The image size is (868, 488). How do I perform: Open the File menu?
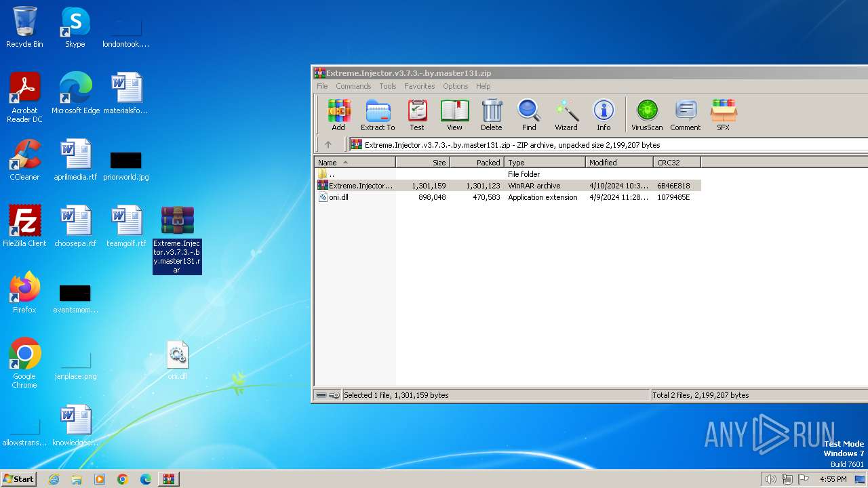click(x=322, y=86)
